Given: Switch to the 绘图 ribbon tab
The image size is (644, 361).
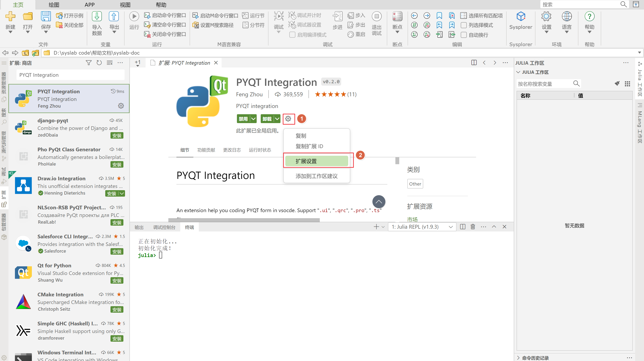Looking at the screenshot, I should [54, 5].
